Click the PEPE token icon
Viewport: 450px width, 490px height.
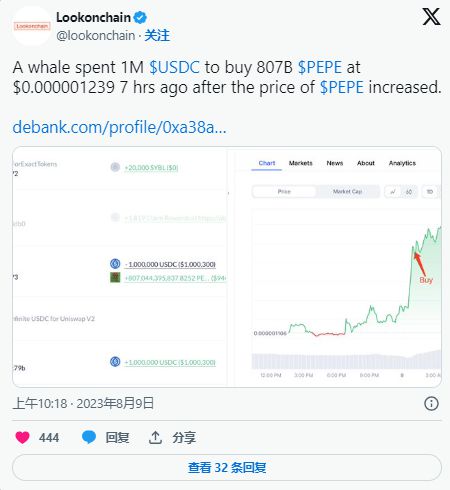(x=115, y=277)
